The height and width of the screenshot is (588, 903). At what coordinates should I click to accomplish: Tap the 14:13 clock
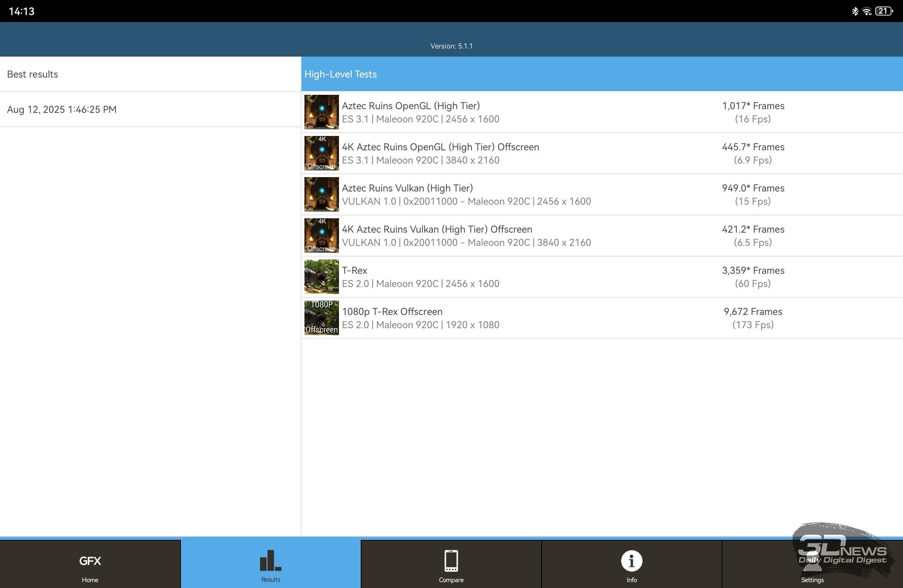[x=22, y=11]
